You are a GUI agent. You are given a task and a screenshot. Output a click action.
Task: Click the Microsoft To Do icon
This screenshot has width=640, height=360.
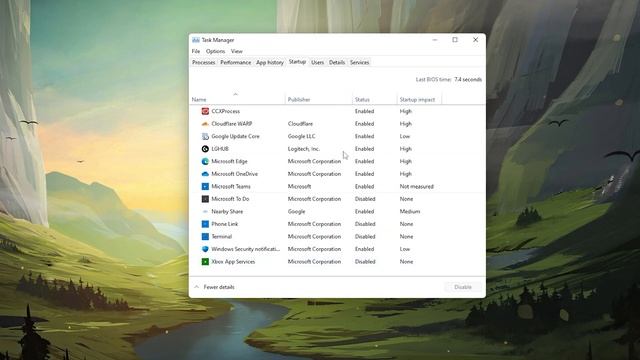(205, 199)
